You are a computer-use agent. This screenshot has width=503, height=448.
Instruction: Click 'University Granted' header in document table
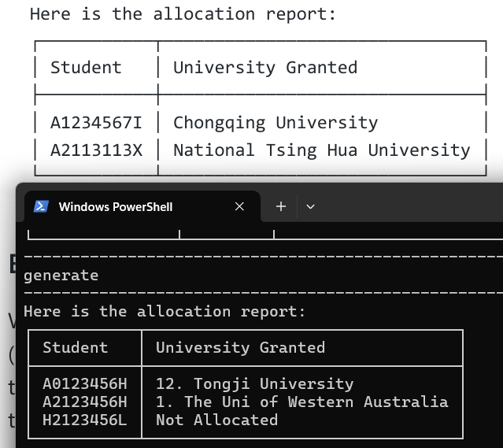pos(265,68)
